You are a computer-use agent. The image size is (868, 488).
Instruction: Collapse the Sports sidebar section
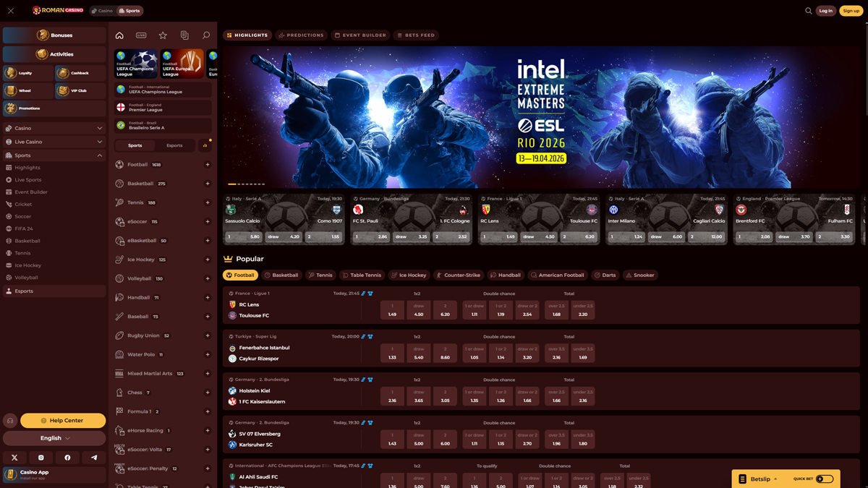pos(54,155)
